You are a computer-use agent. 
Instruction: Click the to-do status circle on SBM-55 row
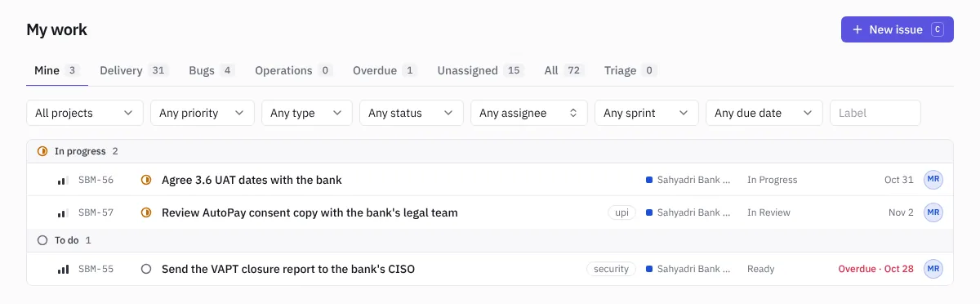146,269
